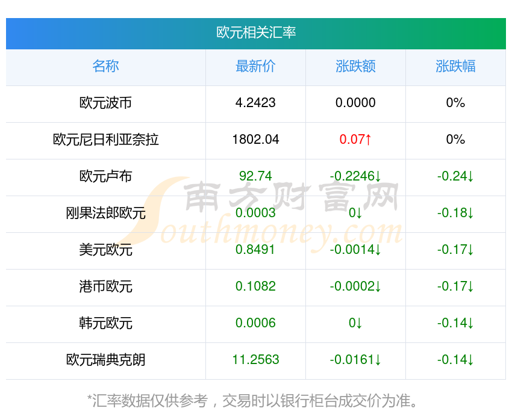Screen dimensions: 512x420
Task: Click the 4.2423 price value
Action: 255,103
